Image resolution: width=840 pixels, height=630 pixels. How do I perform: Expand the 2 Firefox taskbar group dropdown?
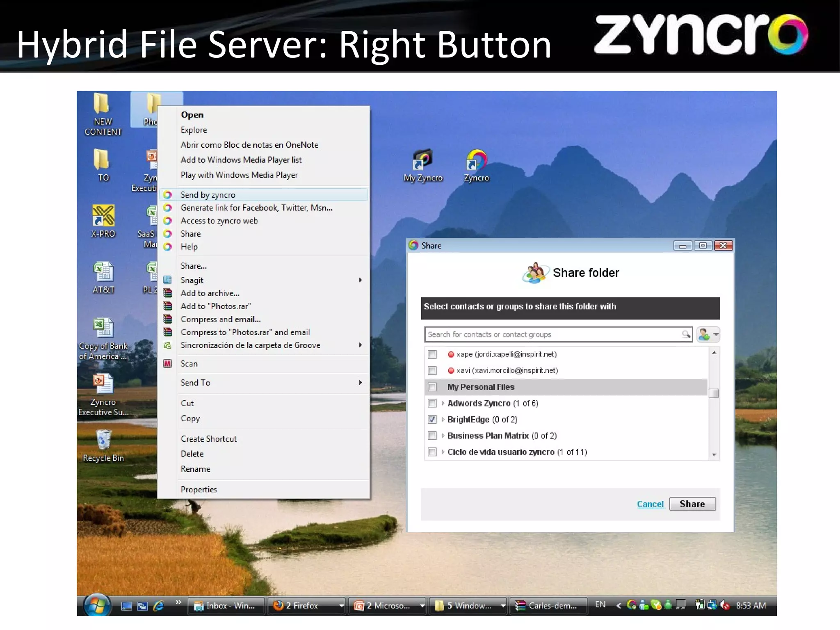(x=341, y=606)
